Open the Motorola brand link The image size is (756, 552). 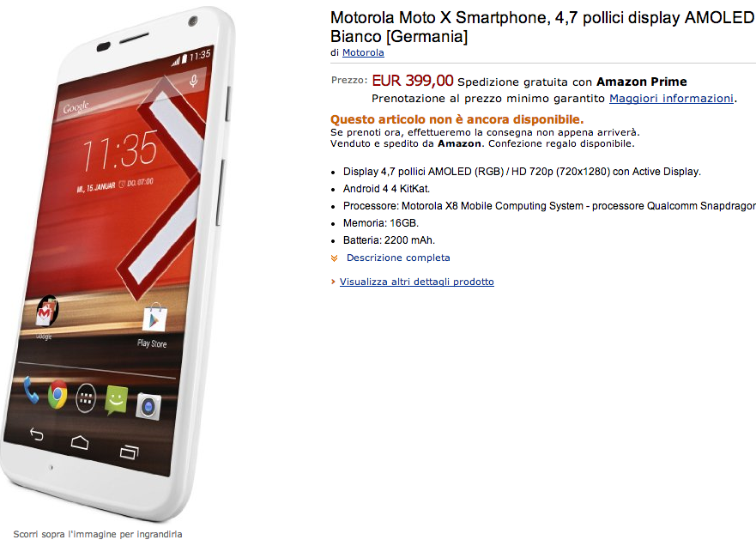pyautogui.click(x=363, y=52)
